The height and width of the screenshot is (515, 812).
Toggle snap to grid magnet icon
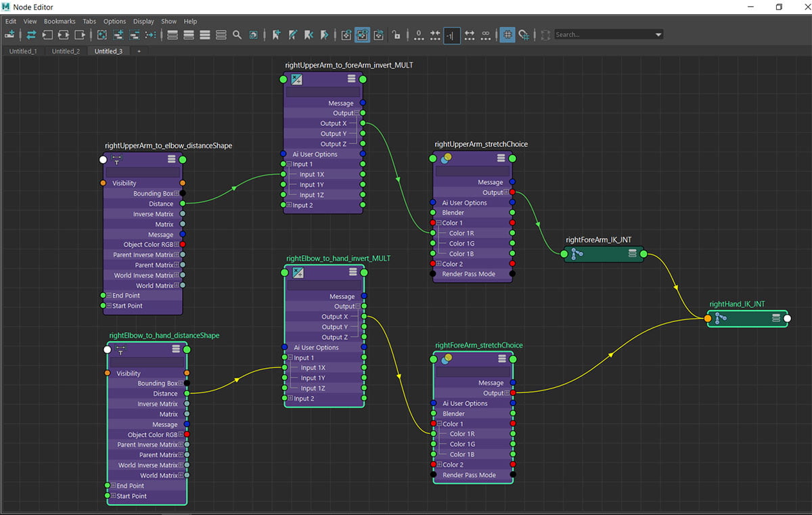click(x=524, y=35)
